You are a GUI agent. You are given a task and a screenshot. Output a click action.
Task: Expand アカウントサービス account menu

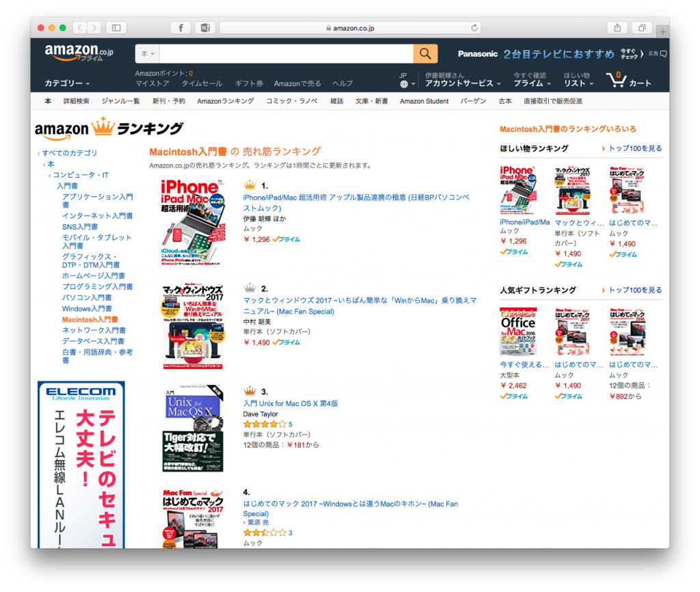click(x=463, y=83)
